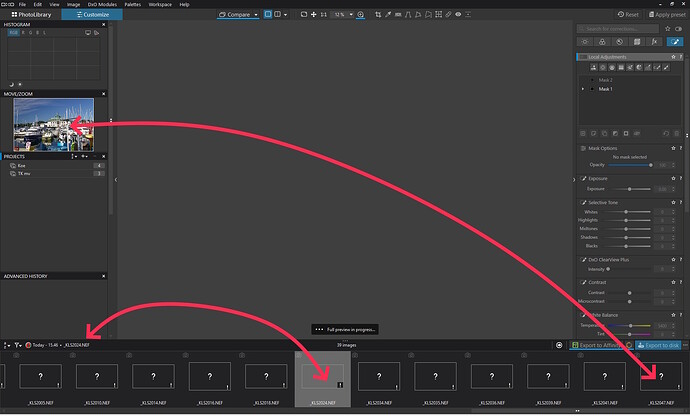
Task: Open the Compare dropdown arrow
Action: (x=256, y=15)
